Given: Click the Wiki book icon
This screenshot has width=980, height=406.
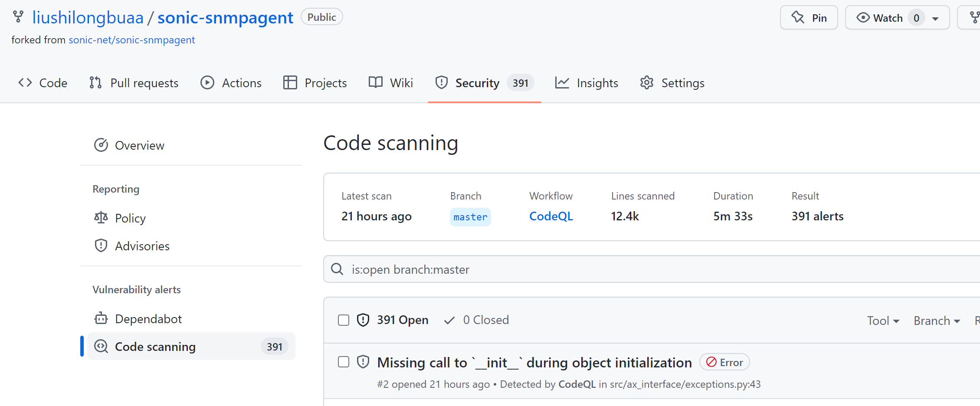Looking at the screenshot, I should pos(376,82).
